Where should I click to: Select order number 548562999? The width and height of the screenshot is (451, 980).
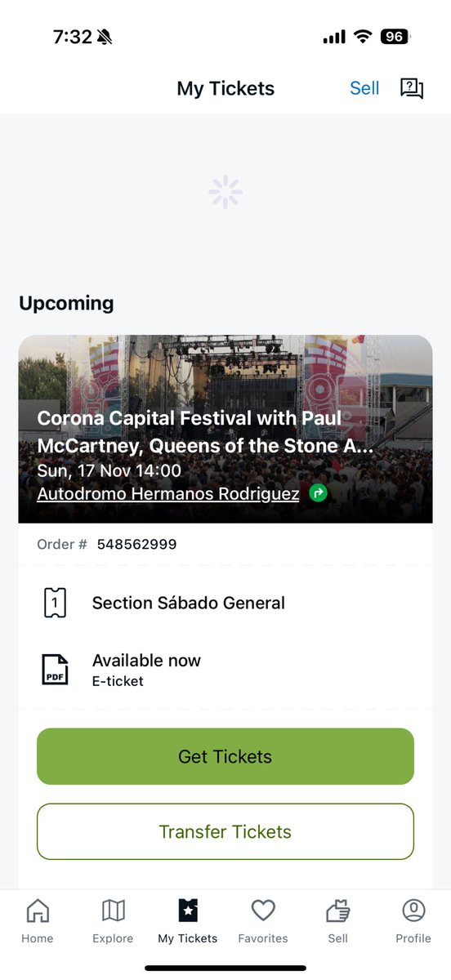[x=136, y=544]
